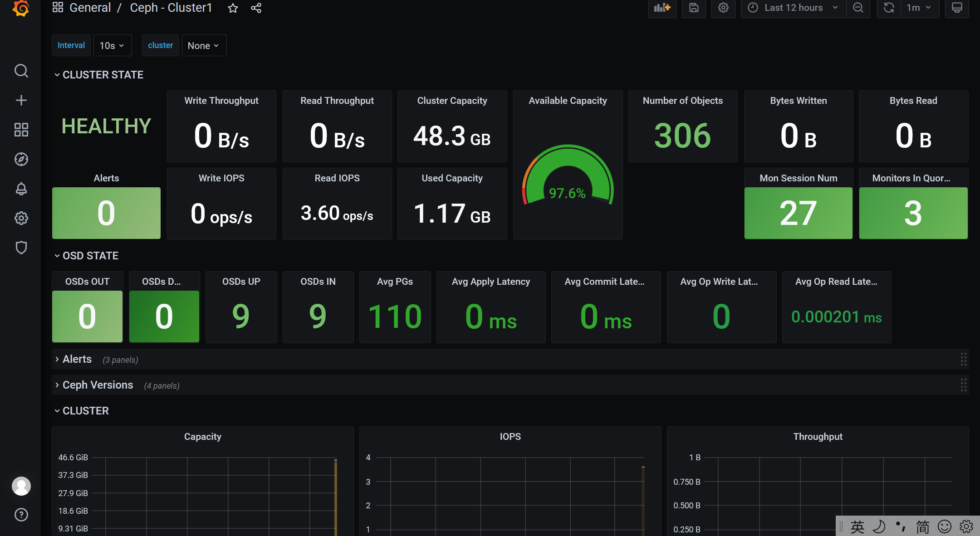Screen dimensions: 980x536
Task: Open the sidebar search icon
Action: 21,71
